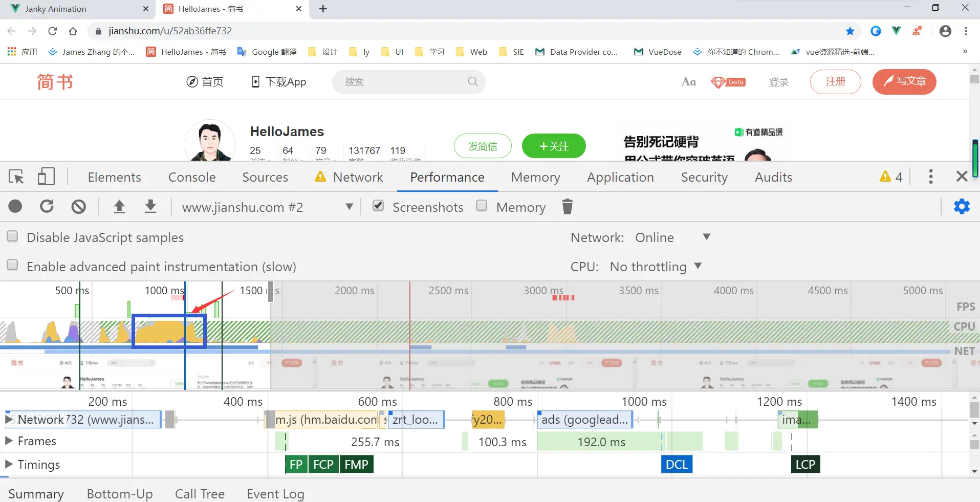
Task: Open the 首页 home link
Action: click(x=205, y=82)
